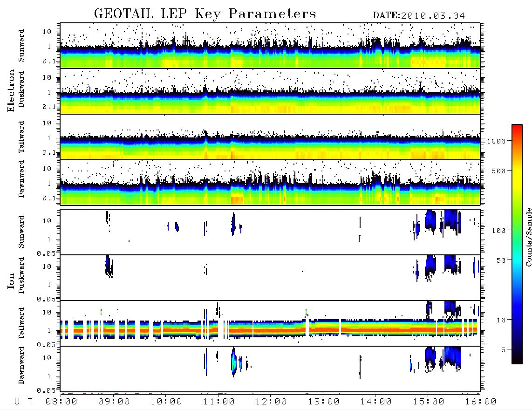This screenshot has width=532, height=410.
Task: Select the Ion "Sunward" panel label
Action: (x=21, y=232)
